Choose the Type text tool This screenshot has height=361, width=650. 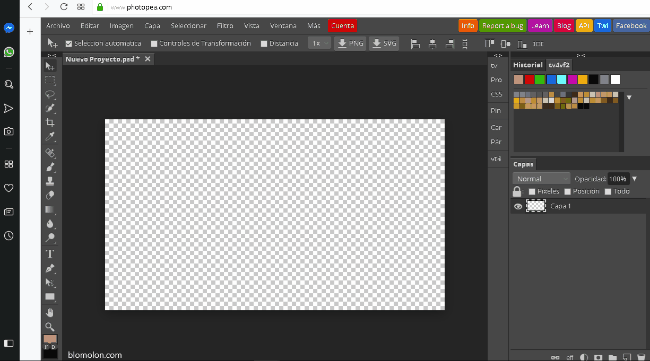tap(50, 254)
